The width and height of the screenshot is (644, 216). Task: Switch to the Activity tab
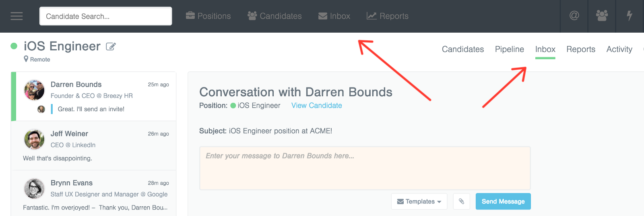[619, 49]
